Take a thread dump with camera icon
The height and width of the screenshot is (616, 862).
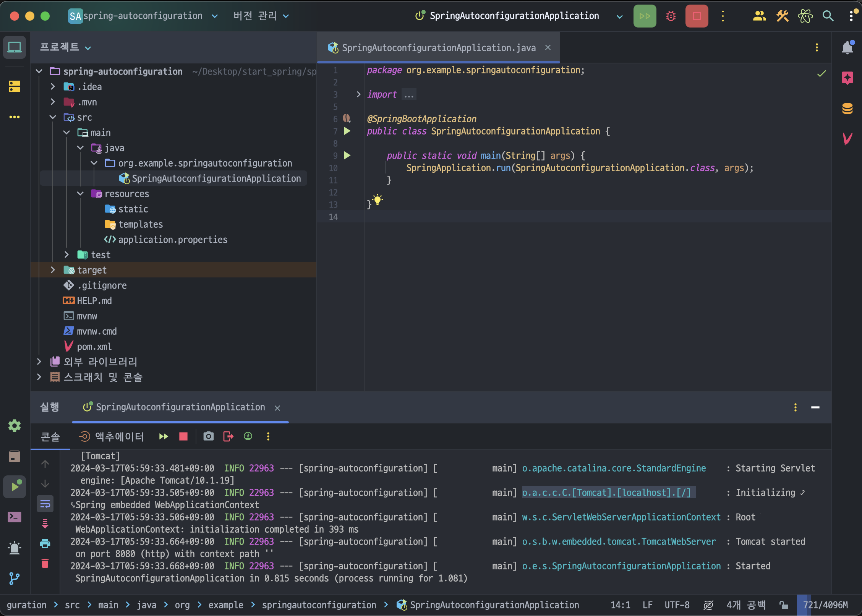click(x=209, y=436)
